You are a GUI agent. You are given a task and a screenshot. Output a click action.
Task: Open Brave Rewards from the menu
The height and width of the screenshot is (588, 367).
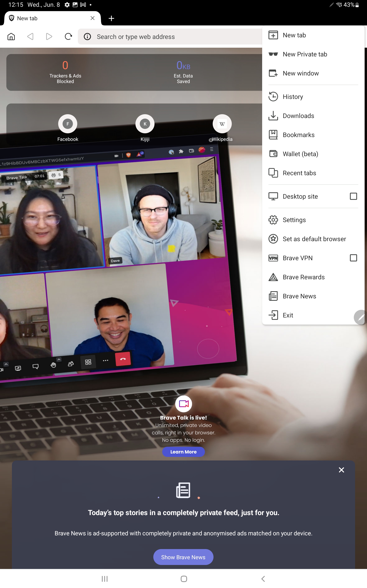pyautogui.click(x=313, y=277)
